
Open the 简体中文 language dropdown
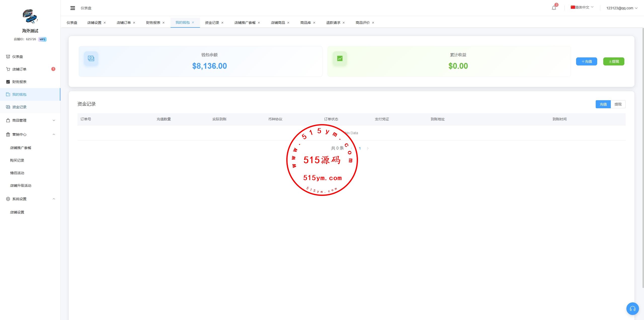tap(582, 7)
